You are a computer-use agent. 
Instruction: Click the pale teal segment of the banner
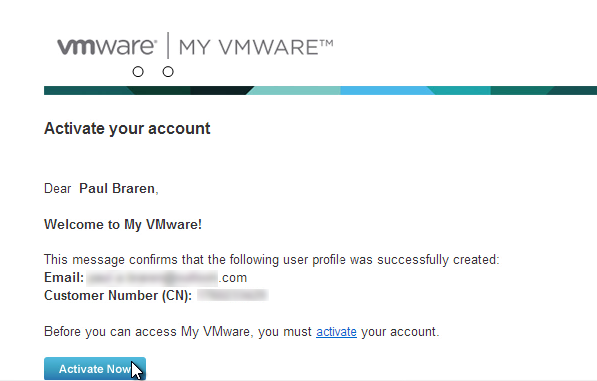coord(293,91)
